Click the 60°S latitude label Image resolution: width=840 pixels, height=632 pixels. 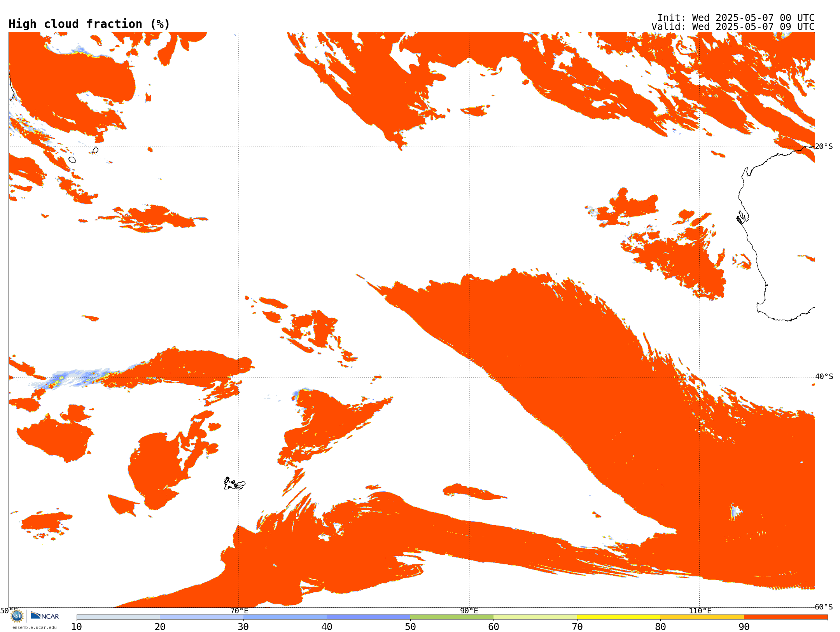tap(824, 607)
